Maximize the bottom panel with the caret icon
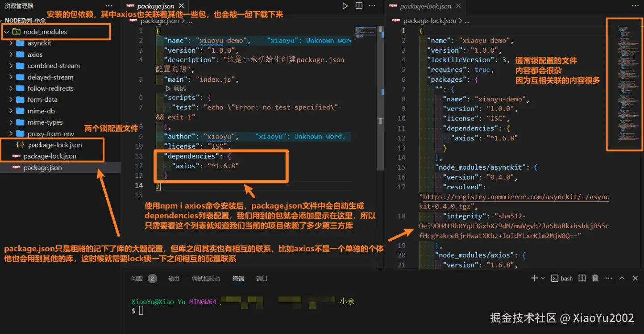The height and width of the screenshot is (334, 644). click(x=622, y=278)
